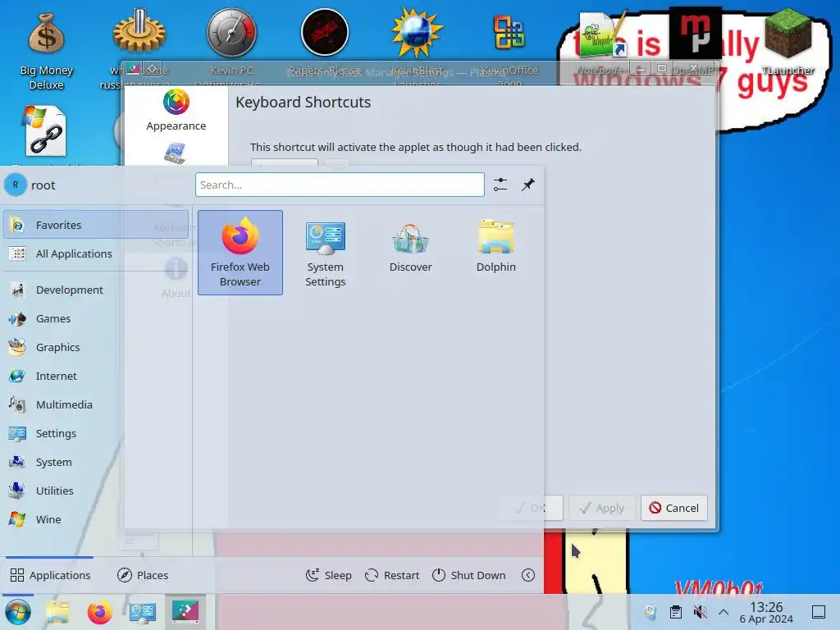This screenshot has width=840, height=630.
Task: Select Appearance page in settings sidebar
Action: (176, 111)
